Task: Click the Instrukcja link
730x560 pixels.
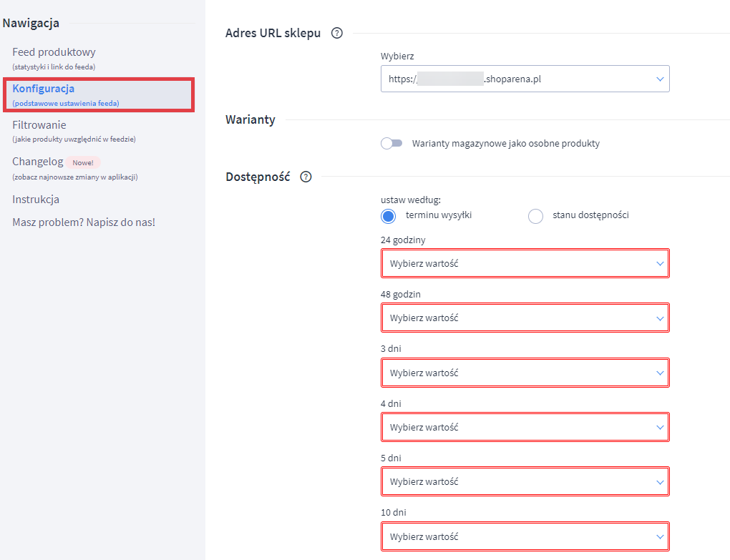Action: [x=36, y=200]
